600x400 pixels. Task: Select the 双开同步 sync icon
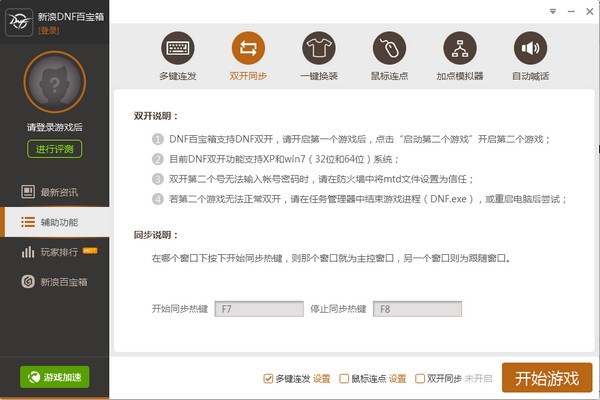248,48
